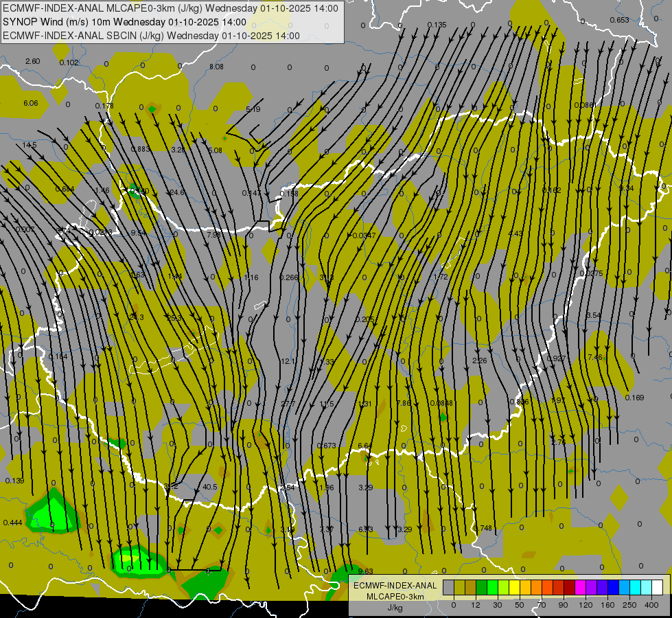672x618 pixels.
Task: Click the dark blue legend swatch
Action: point(613,587)
